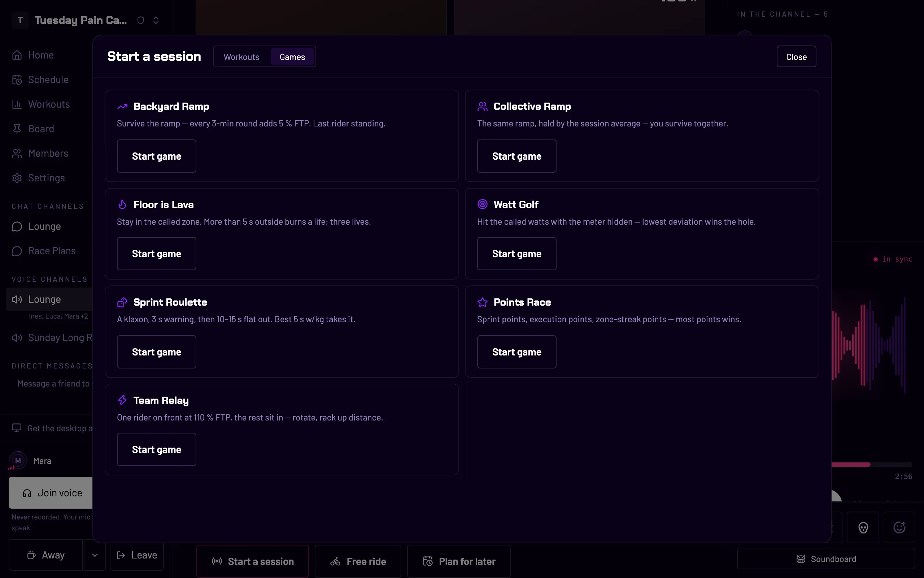
Task: Click the Points Race star icon
Action: point(482,302)
